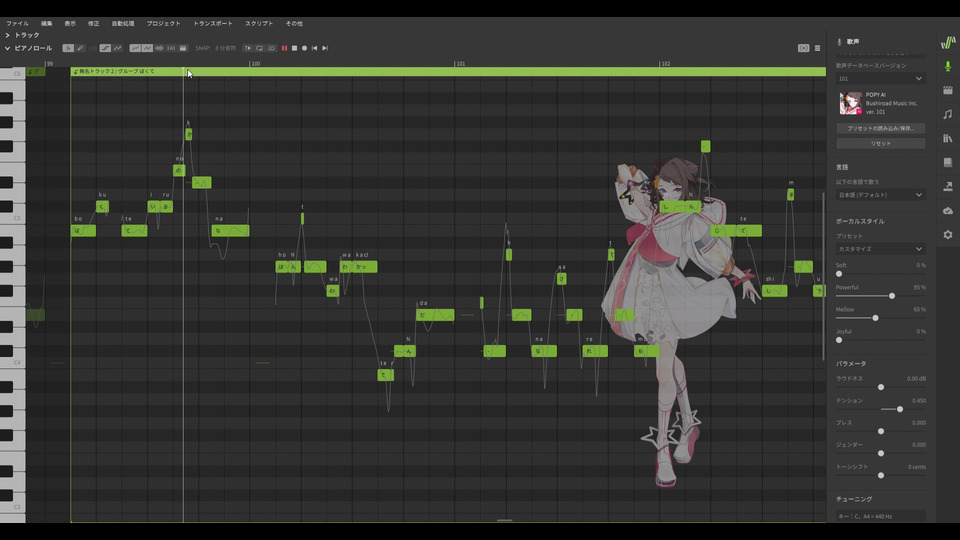Viewport: 960px width, 540px height.
Task: Adjust the ブレス slider
Action: point(881,431)
